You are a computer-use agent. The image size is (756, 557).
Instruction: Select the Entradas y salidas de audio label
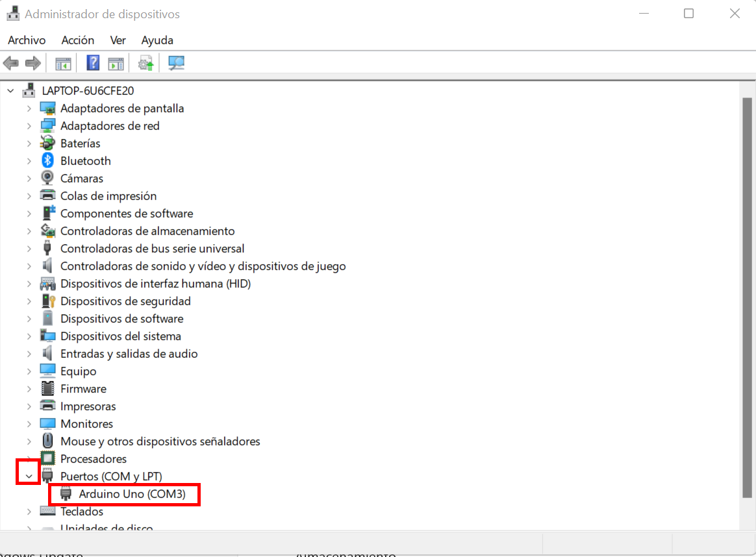click(129, 354)
